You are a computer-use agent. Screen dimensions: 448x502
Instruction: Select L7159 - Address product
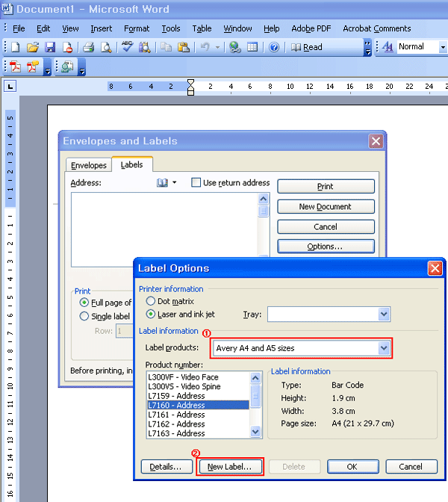[198, 396]
